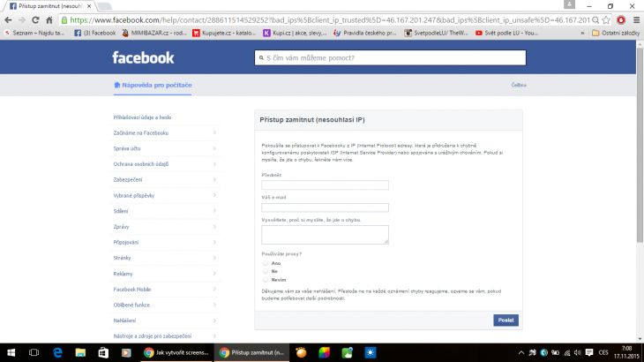Click the browser address bar URL
This screenshot has height=362, width=644.
pyautogui.click(x=330, y=20)
